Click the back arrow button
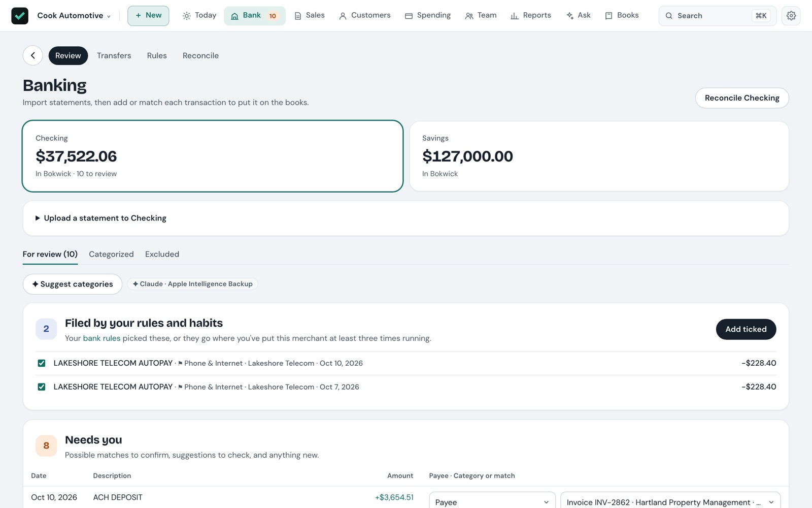Viewport: 812px width, 508px height. tap(33, 55)
